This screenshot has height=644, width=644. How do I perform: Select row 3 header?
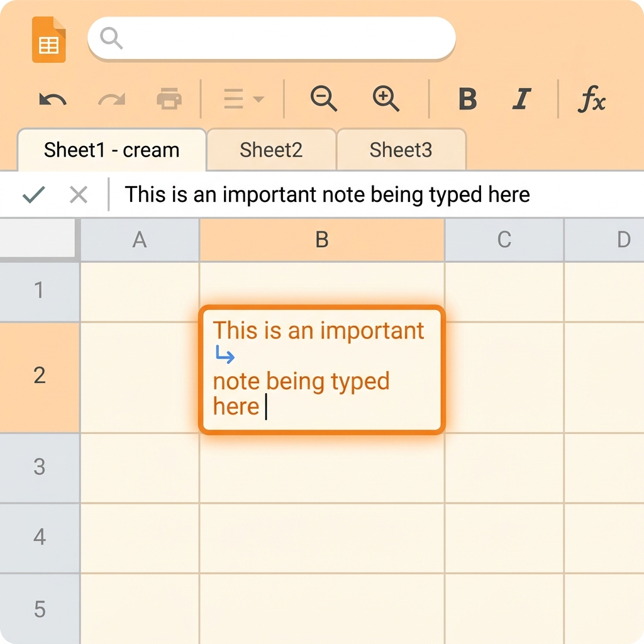point(40,468)
